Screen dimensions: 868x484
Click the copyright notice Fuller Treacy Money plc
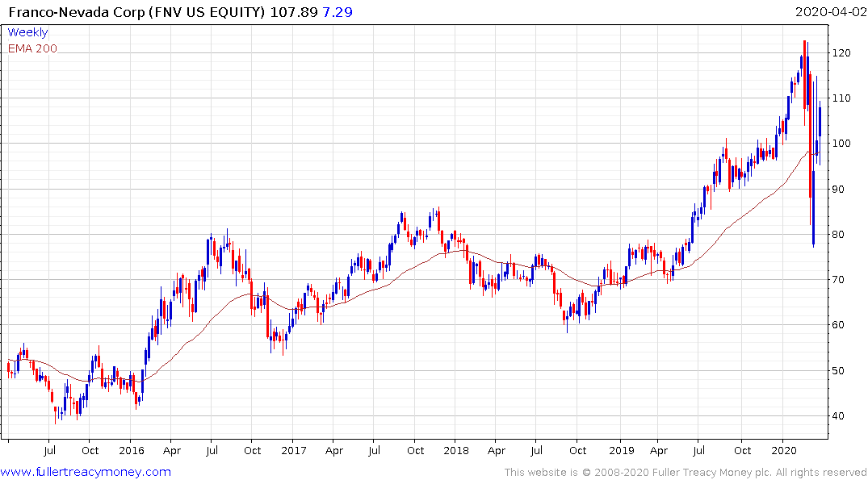point(685,473)
